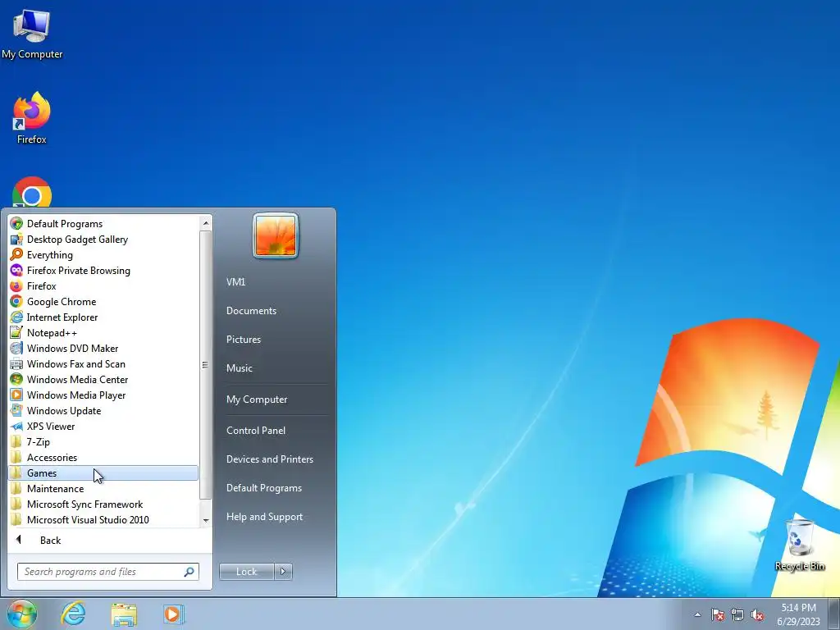Launch Desktop Gadget Gallery
Image resolution: width=840 pixels, height=630 pixels.
coord(103,239)
